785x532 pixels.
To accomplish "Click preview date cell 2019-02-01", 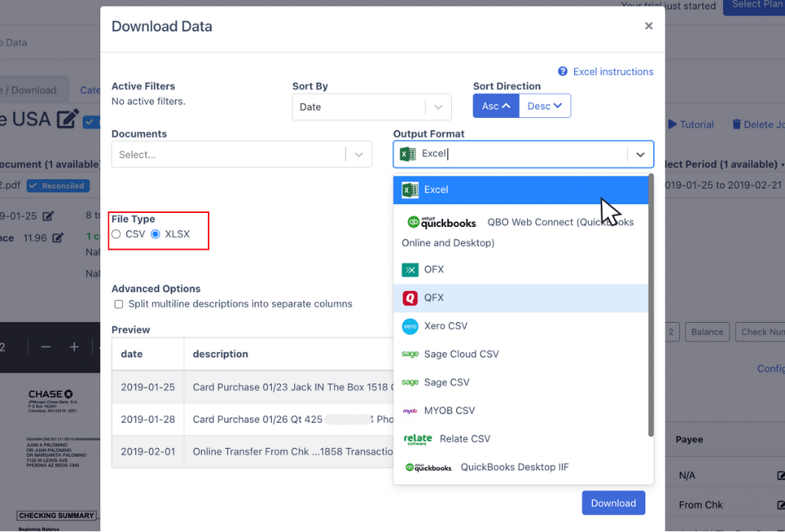I will point(147,452).
